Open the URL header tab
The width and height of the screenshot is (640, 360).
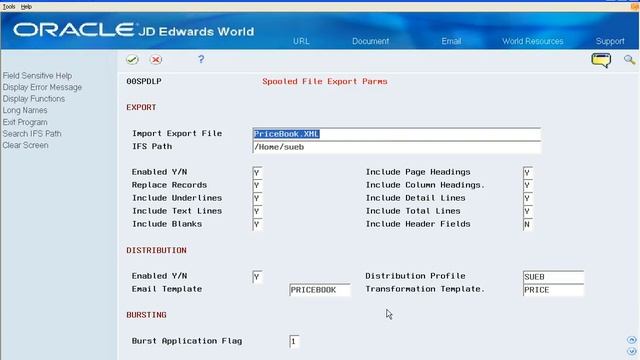click(301, 41)
